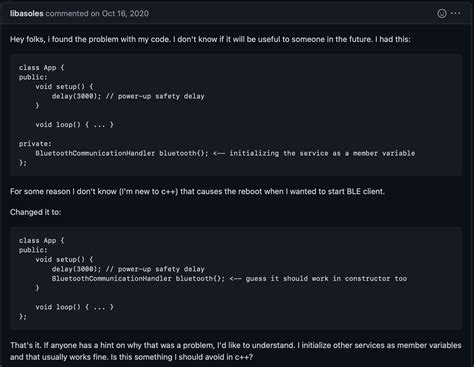Open the add reaction smiley icon
474x367 pixels.
pyautogui.click(x=442, y=13)
